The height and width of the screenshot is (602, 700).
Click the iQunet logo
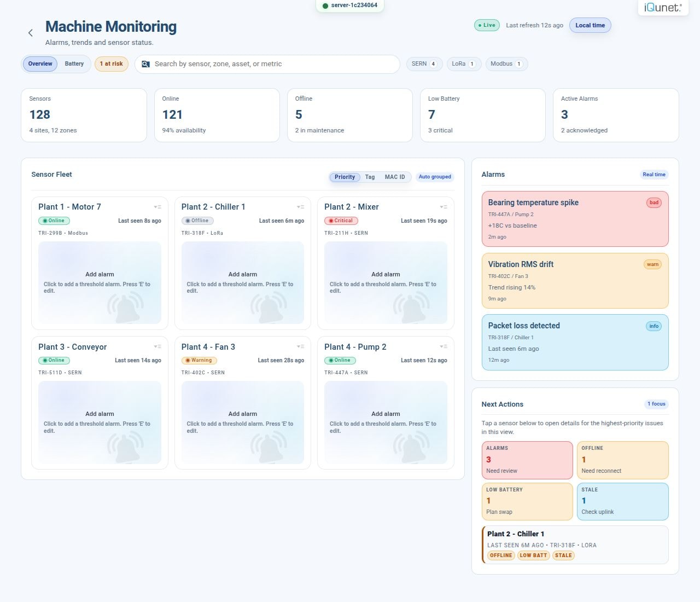(x=663, y=8)
